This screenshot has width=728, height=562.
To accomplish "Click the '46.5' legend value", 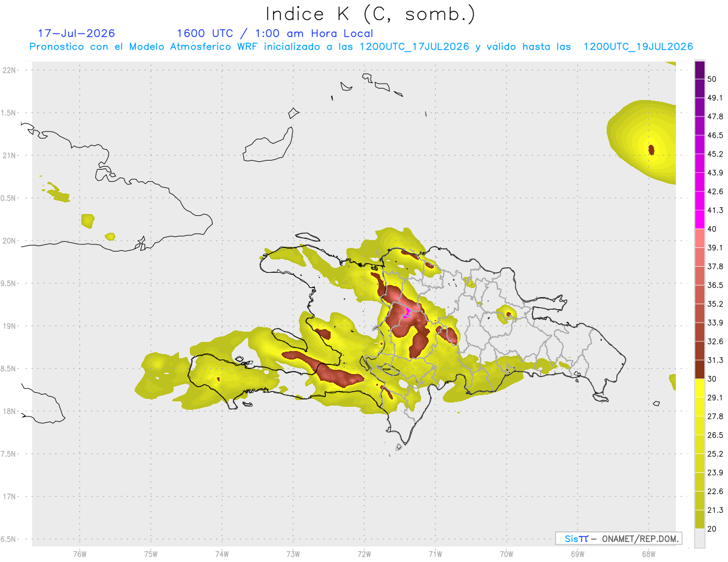I will click(715, 136).
